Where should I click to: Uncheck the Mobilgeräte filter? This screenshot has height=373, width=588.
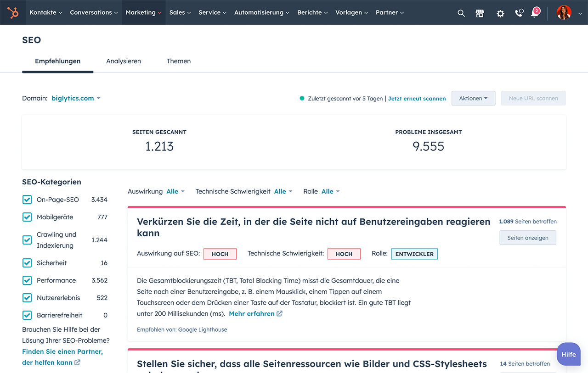[27, 217]
